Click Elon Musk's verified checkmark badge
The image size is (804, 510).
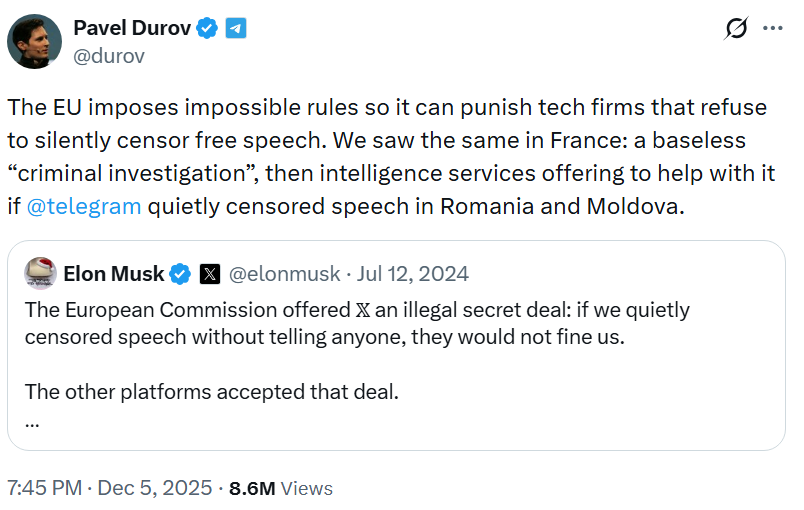(x=180, y=273)
